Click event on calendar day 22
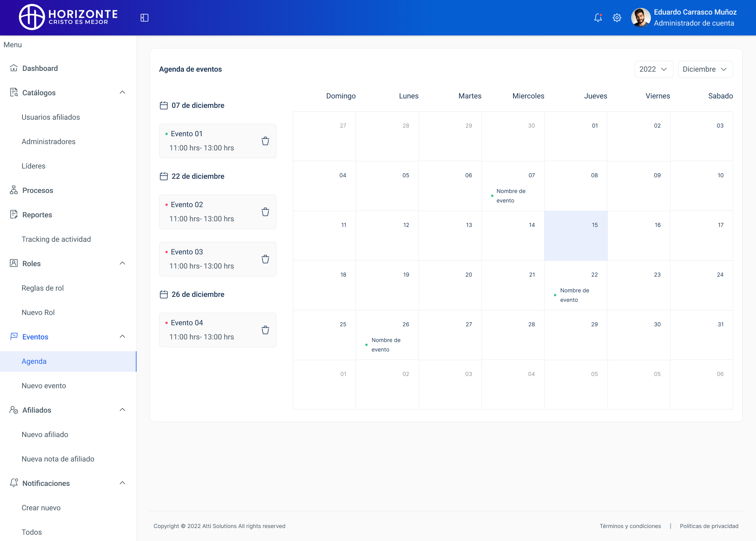 (573, 295)
